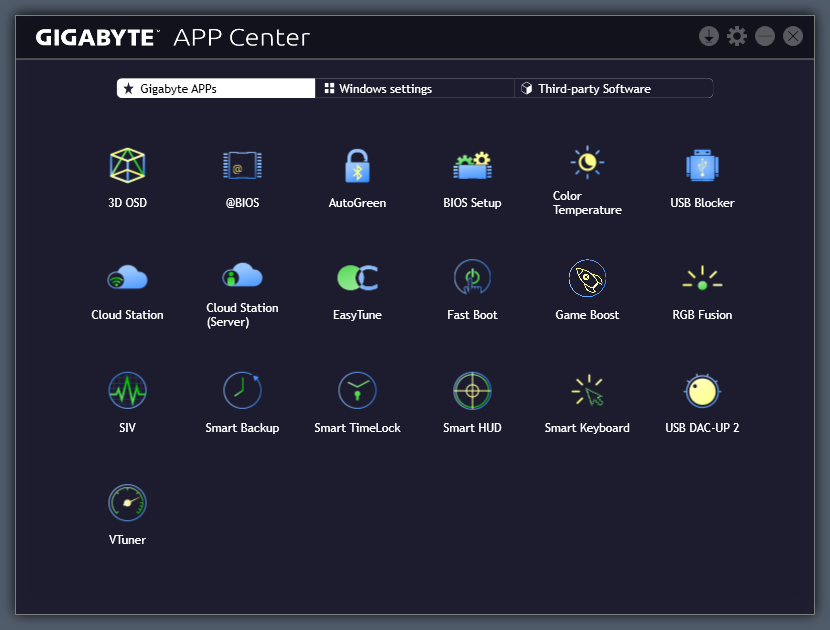
Task: Click the 'BIOS Setup' label
Action: [x=472, y=203]
